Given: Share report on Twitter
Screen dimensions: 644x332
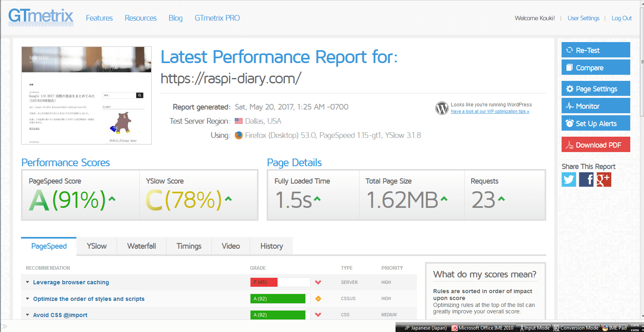Looking at the screenshot, I should 569,180.
